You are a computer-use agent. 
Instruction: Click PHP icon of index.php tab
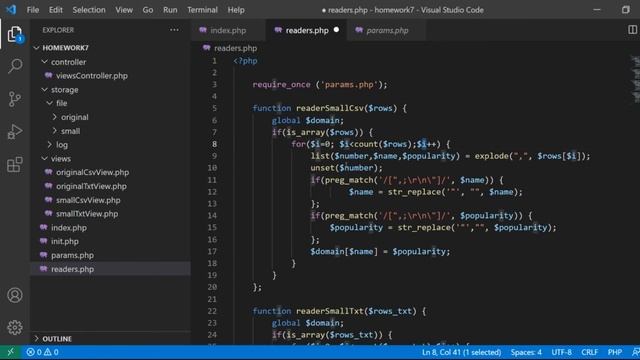(203, 30)
